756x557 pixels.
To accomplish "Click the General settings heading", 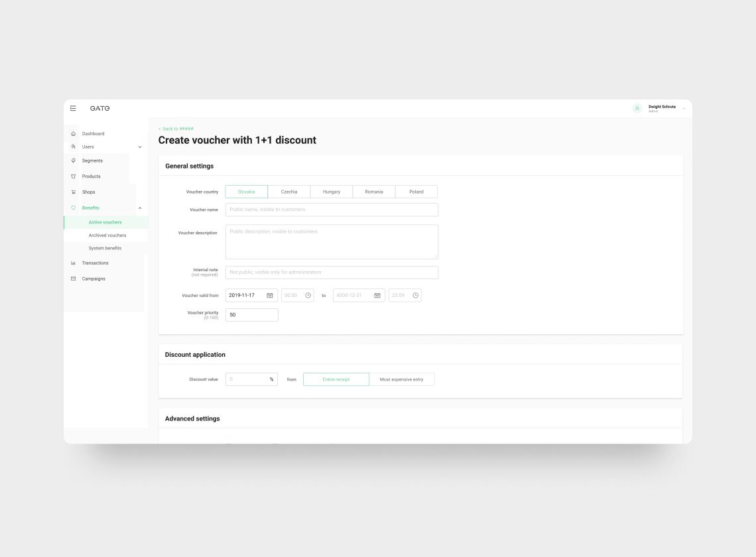I will [x=190, y=166].
